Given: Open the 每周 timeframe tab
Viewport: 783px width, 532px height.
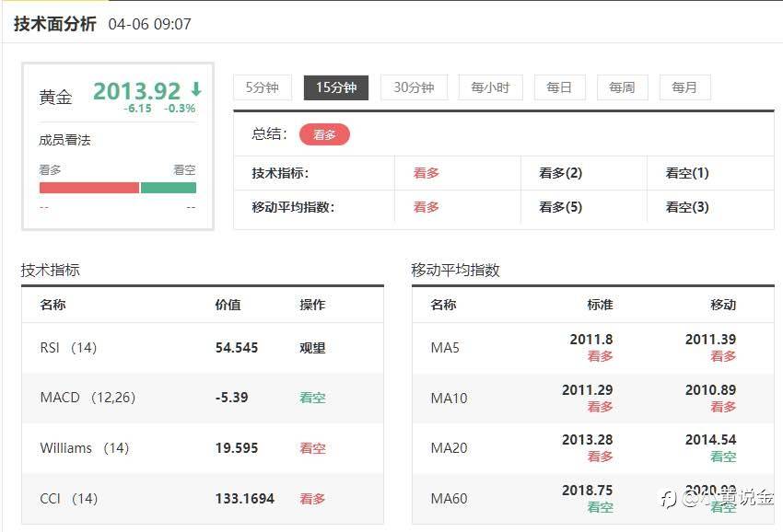Looking at the screenshot, I should tap(622, 87).
